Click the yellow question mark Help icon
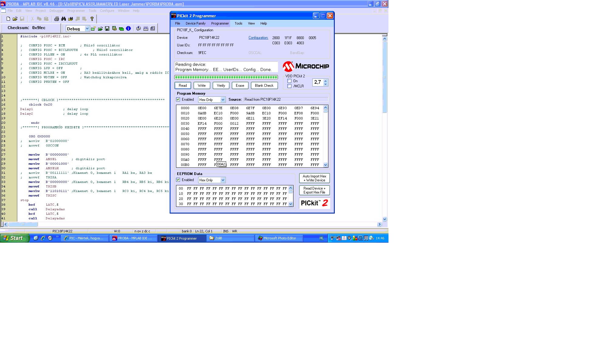 click(92, 19)
